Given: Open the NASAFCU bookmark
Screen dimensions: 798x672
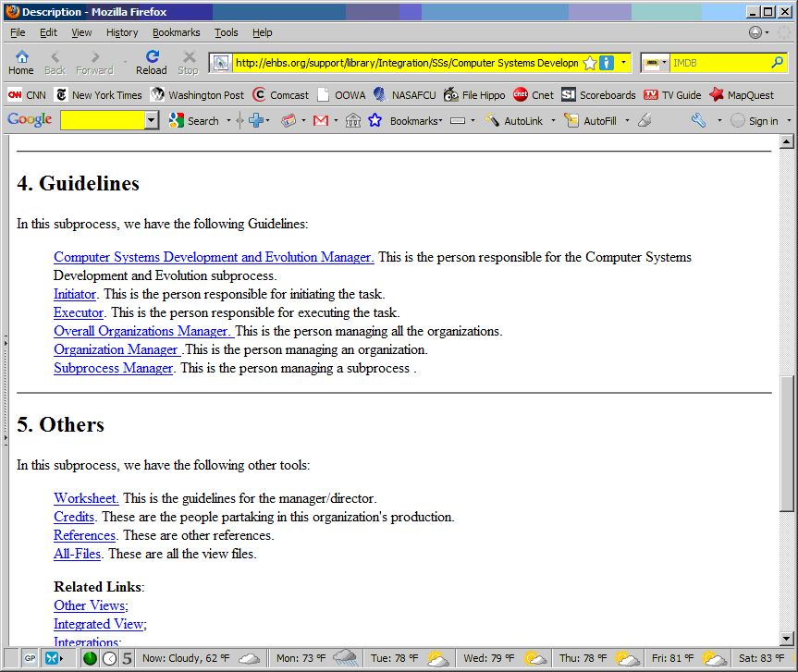Looking at the screenshot, I should point(405,95).
